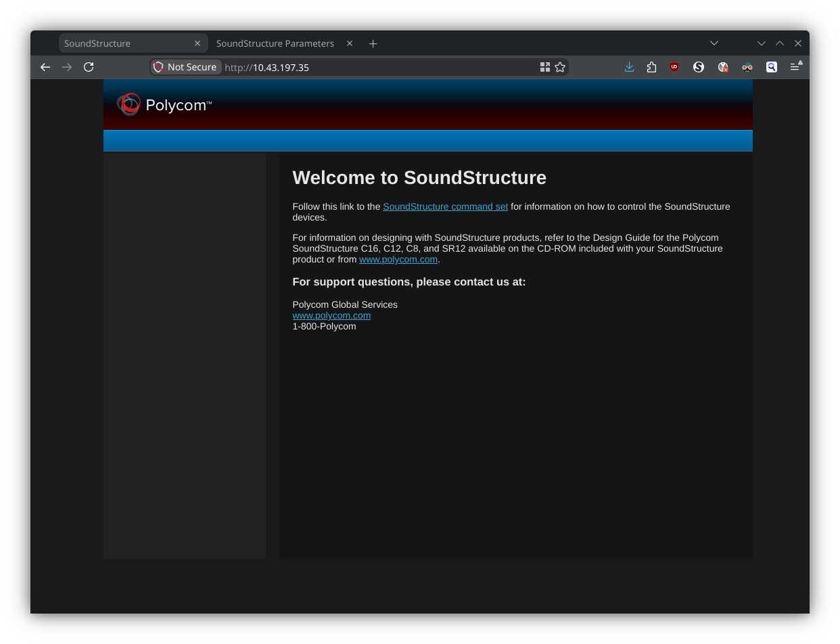Open the Not Secure site info panel
Viewport: 840px width, 644px height.
pyautogui.click(x=185, y=67)
